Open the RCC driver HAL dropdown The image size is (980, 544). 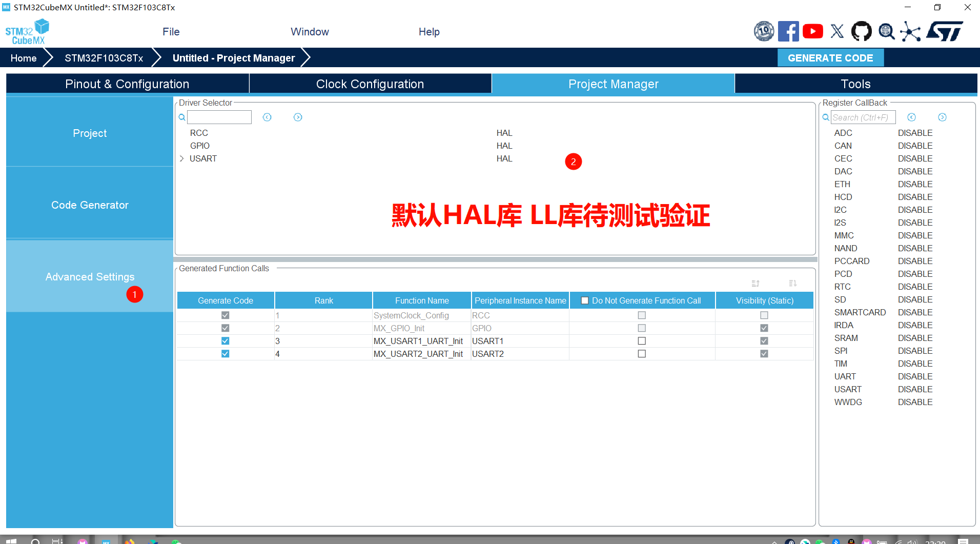click(x=504, y=133)
